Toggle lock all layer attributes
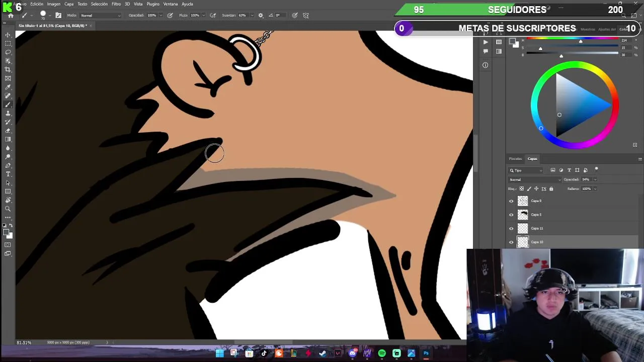The image size is (644, 362). point(551,189)
